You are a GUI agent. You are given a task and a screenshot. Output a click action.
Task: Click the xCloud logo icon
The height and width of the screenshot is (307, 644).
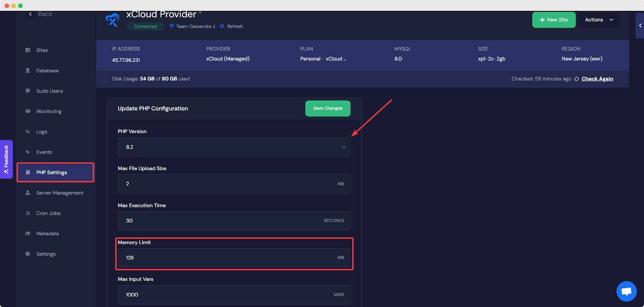(x=112, y=20)
